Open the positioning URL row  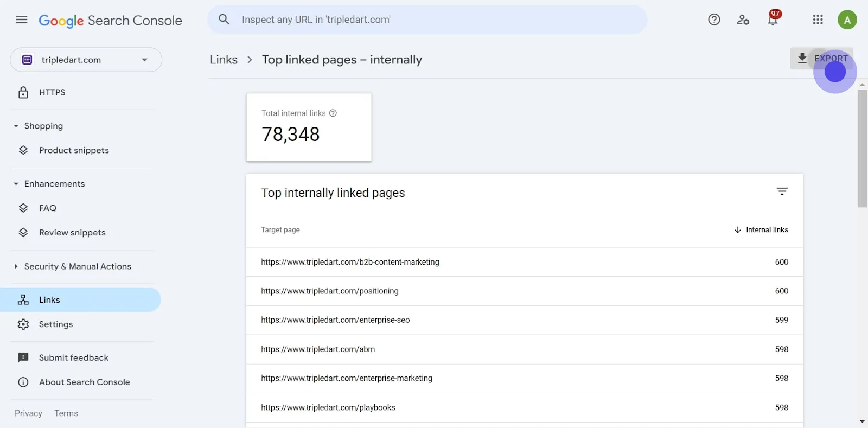[525, 291]
